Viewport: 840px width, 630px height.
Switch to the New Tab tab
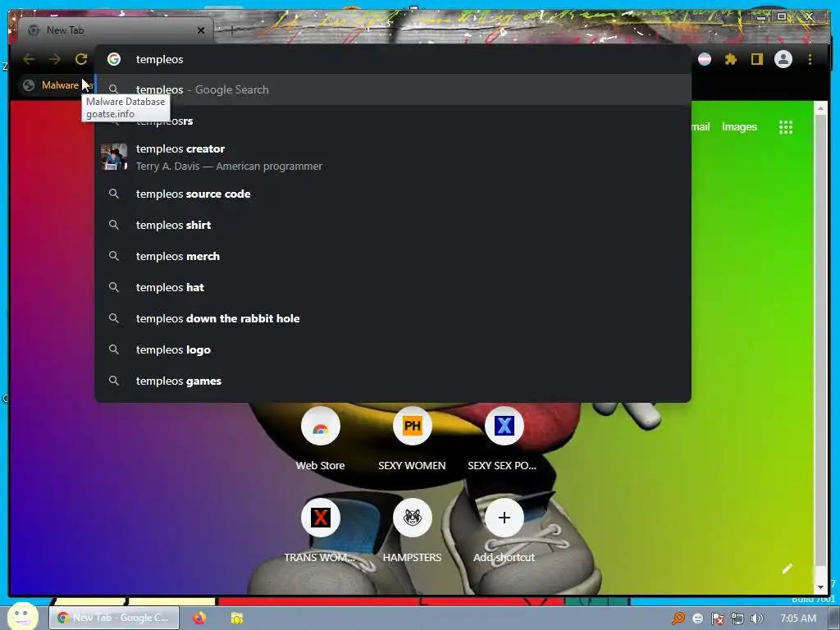click(x=115, y=30)
